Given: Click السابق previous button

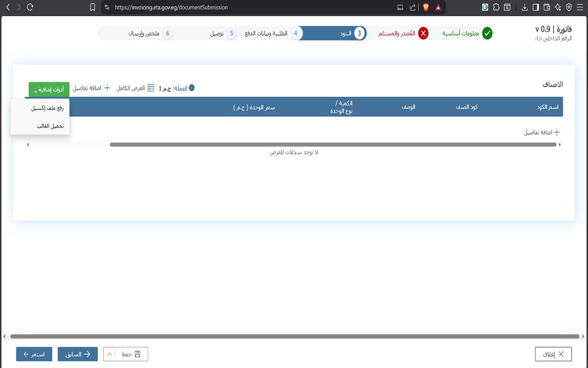Looking at the screenshot, I should click(x=78, y=354).
